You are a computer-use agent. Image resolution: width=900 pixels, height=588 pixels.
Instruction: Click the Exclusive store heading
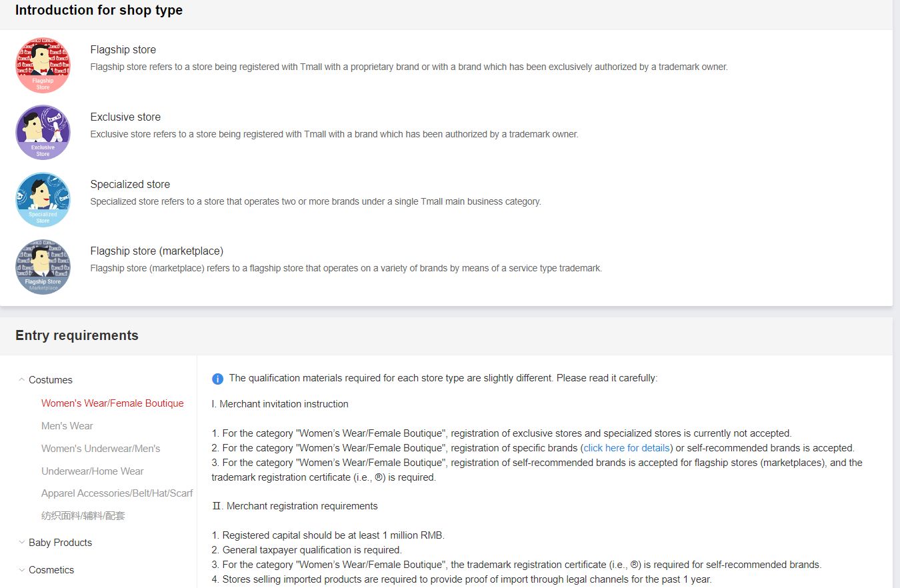click(x=125, y=117)
